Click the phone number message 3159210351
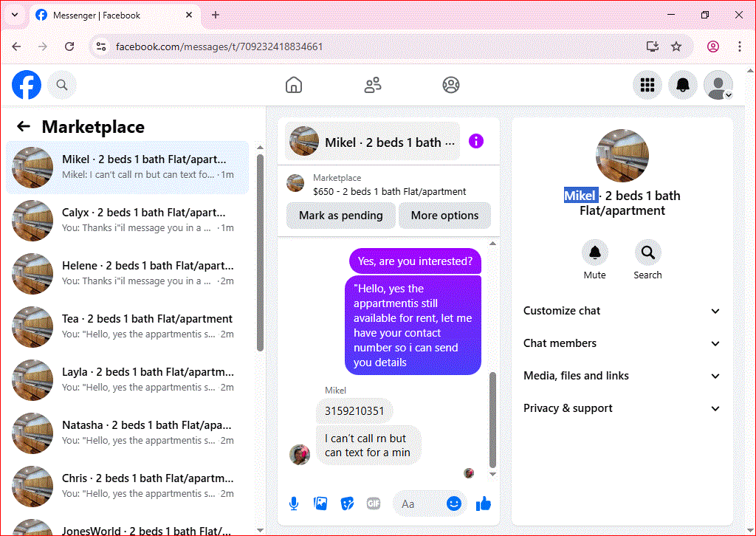This screenshot has height=536, width=756. [x=354, y=411]
